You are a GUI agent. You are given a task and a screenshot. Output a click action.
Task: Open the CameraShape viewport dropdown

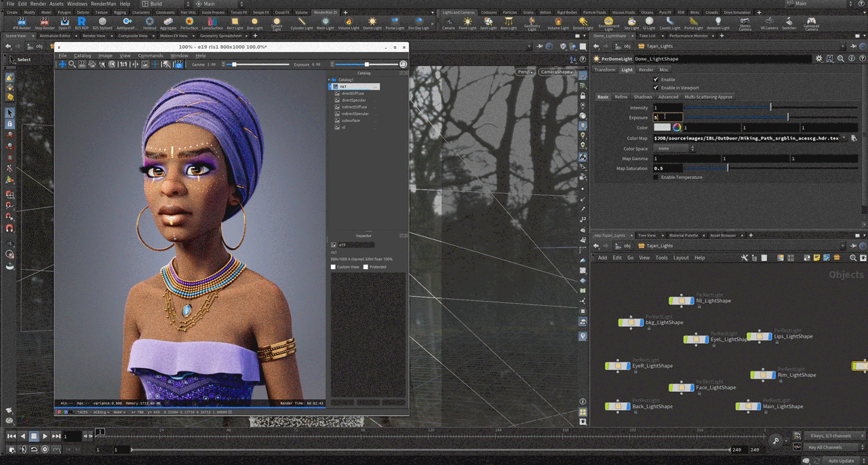coord(557,72)
